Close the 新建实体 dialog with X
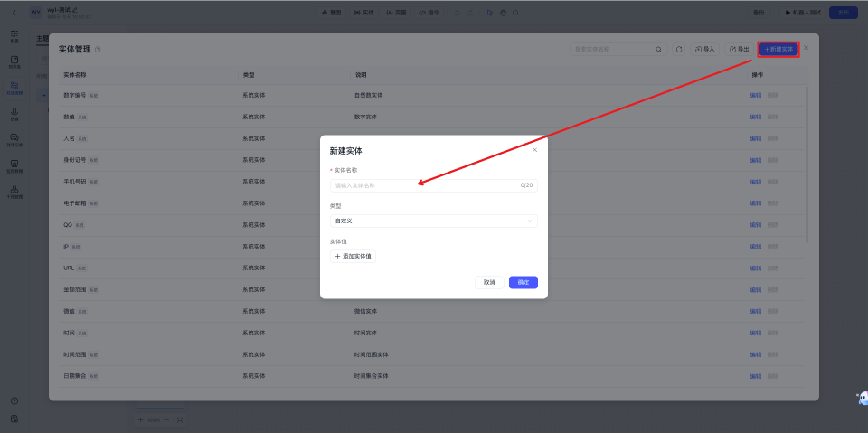 point(534,150)
